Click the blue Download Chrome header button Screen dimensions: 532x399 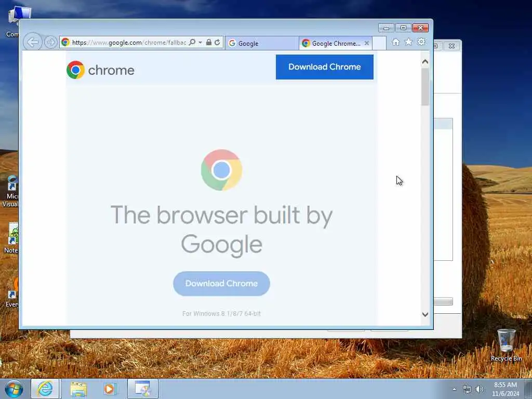[324, 67]
